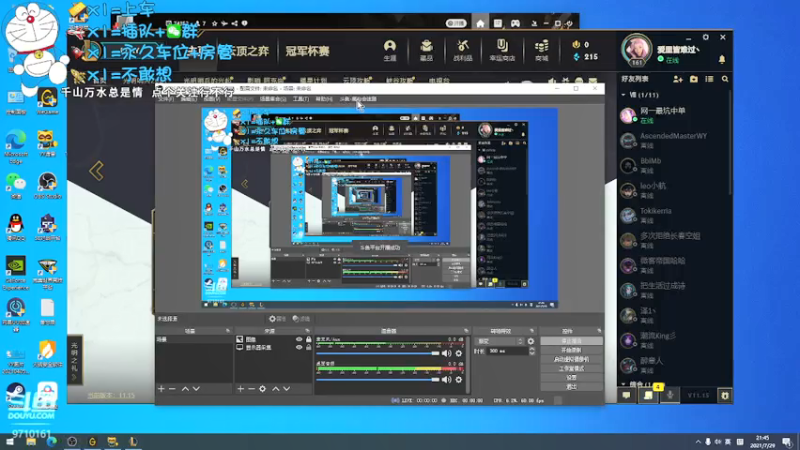
Task: Select friend 网一最坑中单 in friends list
Action: (x=673, y=115)
